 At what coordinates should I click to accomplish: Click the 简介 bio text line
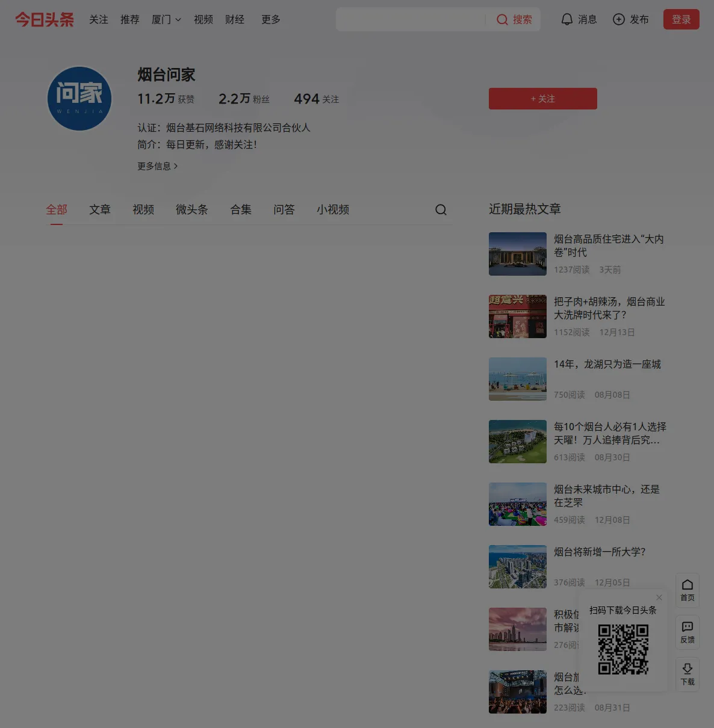197,144
